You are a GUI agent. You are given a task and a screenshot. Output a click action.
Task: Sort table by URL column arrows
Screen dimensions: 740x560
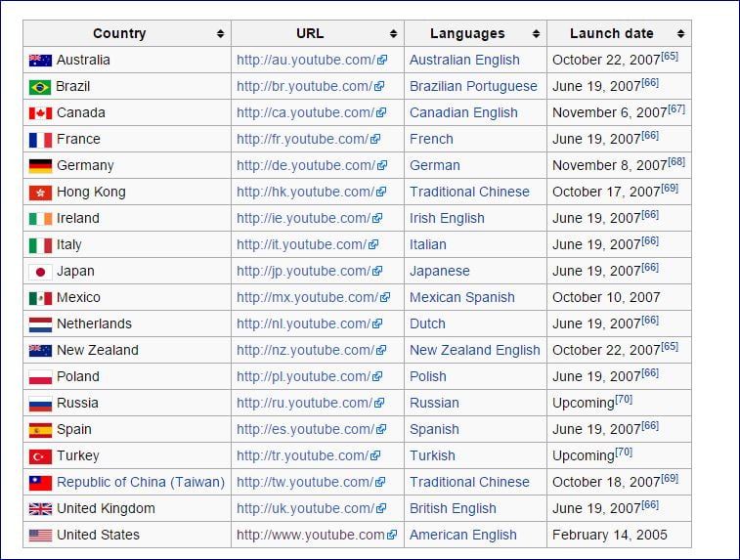pyautogui.click(x=393, y=34)
